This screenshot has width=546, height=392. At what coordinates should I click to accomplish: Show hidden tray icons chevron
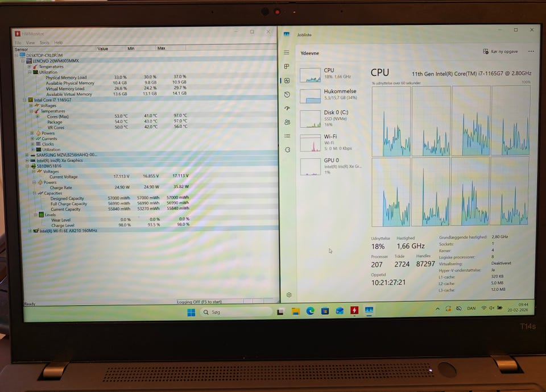point(438,308)
